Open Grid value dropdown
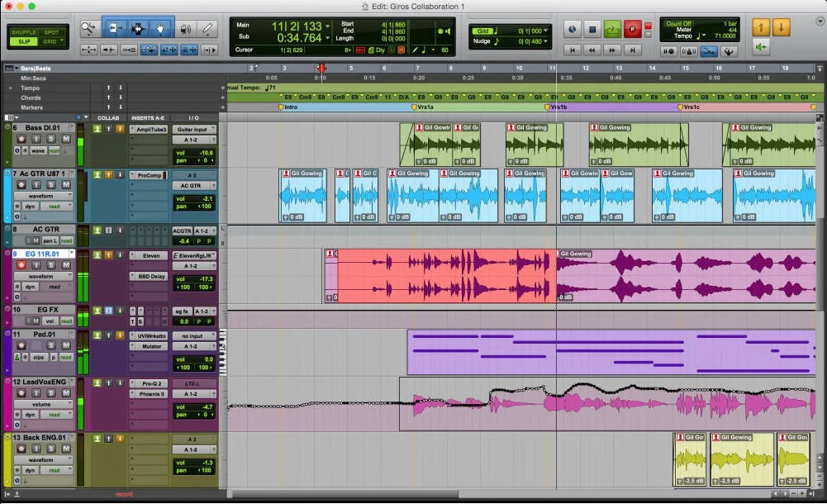 point(545,31)
